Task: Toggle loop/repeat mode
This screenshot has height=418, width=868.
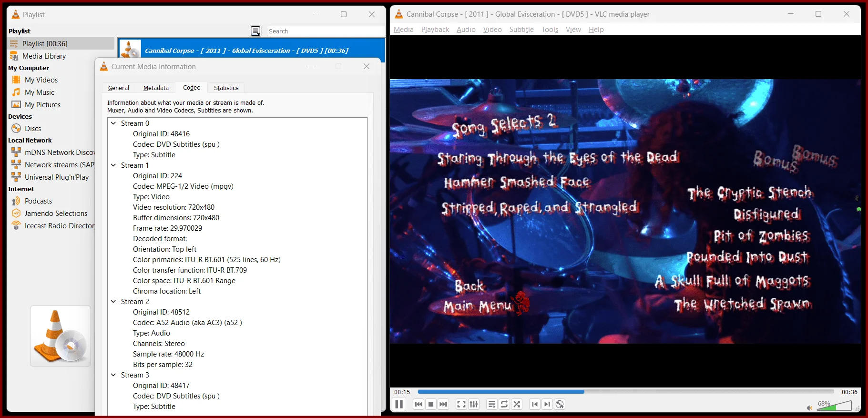Action: click(x=504, y=404)
